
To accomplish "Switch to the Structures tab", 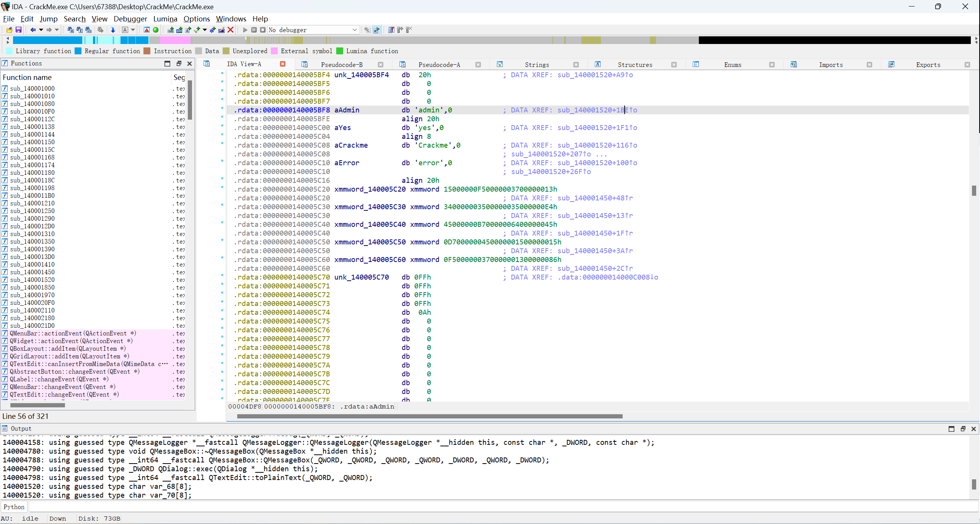I will coord(635,65).
